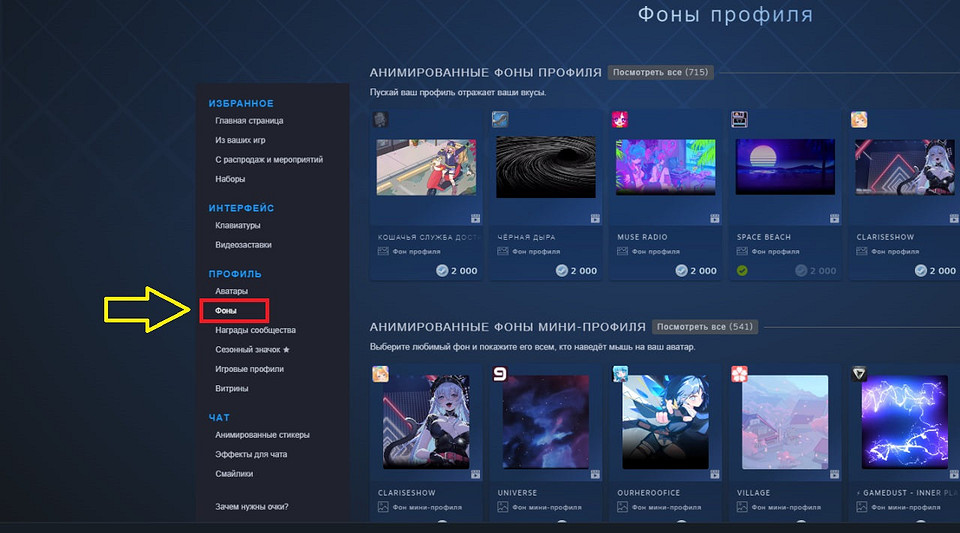Click game icon above Кошачья служба card
Viewport: 960px width, 533px height.
tap(380, 119)
